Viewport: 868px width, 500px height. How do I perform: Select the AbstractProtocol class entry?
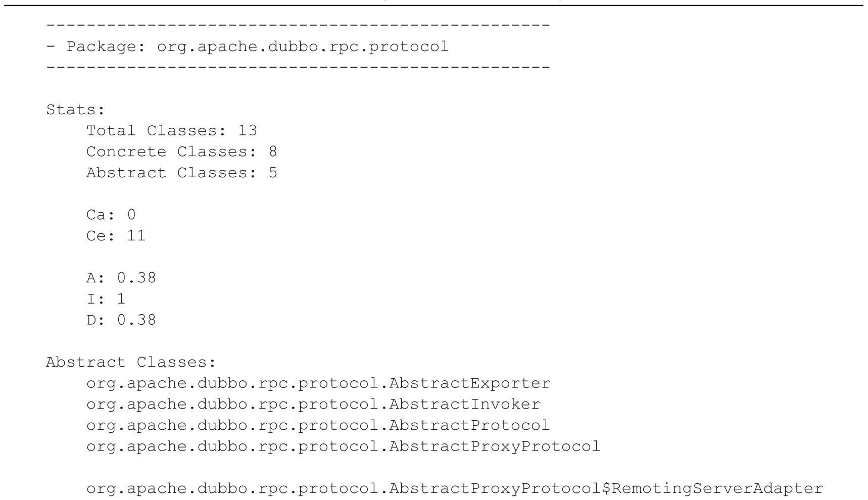tap(318, 425)
